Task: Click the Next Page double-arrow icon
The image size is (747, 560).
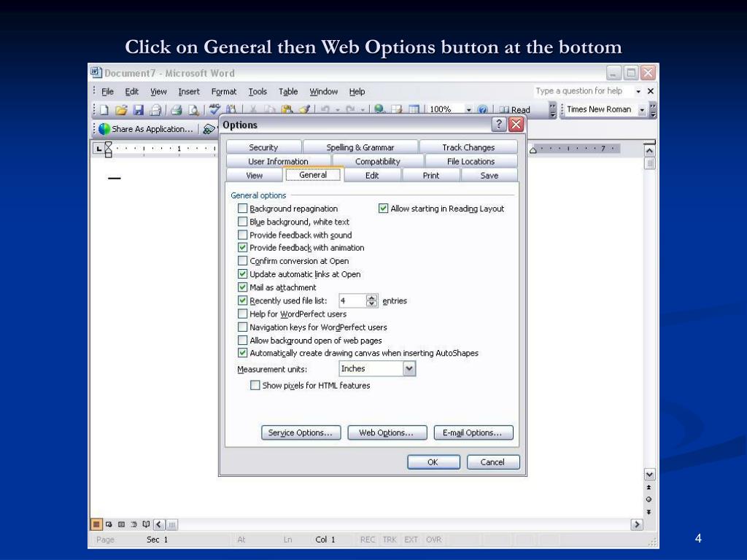Action: pos(649,512)
